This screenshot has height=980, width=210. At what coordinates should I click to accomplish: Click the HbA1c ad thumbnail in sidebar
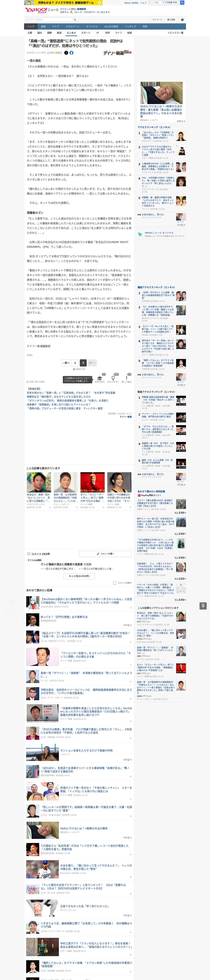pos(161,92)
